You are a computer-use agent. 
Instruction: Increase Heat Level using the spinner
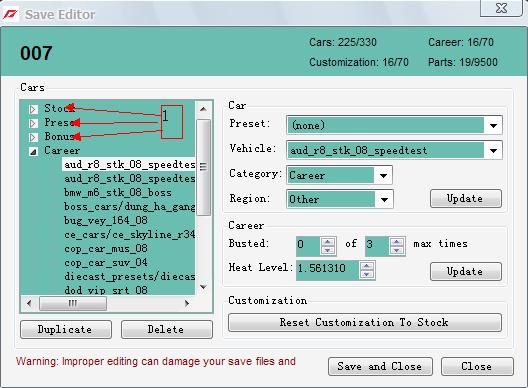367,266
